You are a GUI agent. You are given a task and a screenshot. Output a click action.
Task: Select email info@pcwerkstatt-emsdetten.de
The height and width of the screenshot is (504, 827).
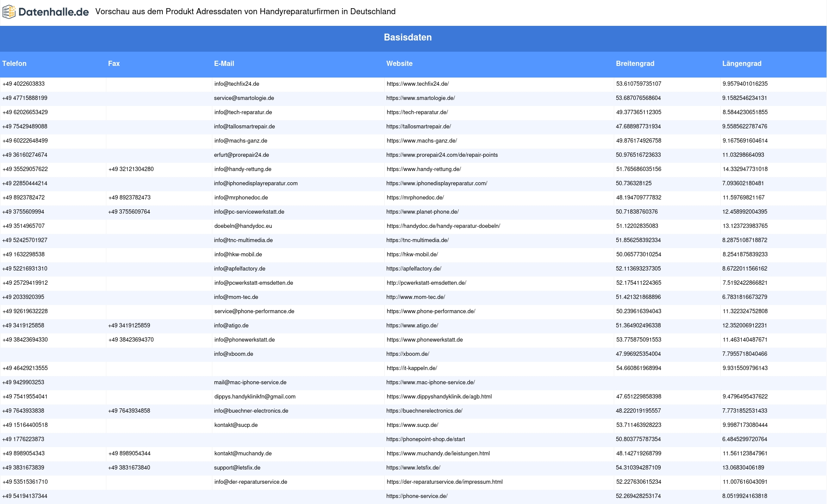[254, 283]
